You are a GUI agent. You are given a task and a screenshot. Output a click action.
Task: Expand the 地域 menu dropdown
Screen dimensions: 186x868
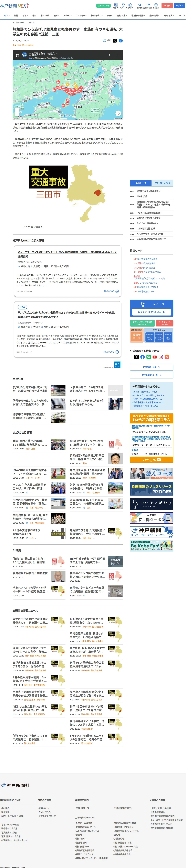coord(25,15)
